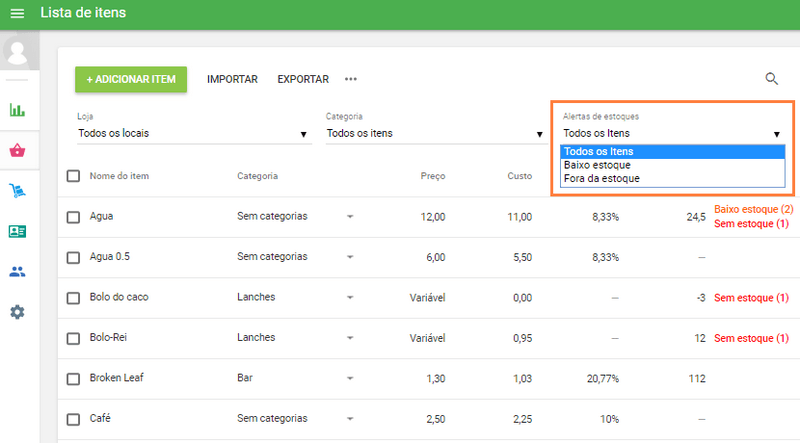Open the employees ID card icon
Image resolution: width=800 pixels, height=443 pixels.
pos(17,231)
